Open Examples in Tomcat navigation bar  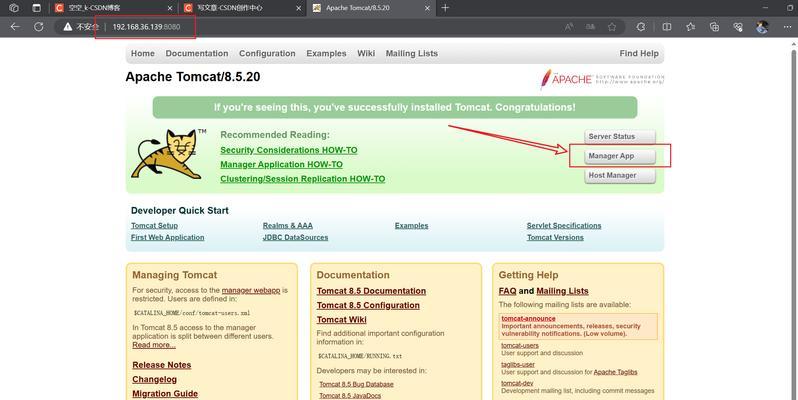(x=326, y=53)
